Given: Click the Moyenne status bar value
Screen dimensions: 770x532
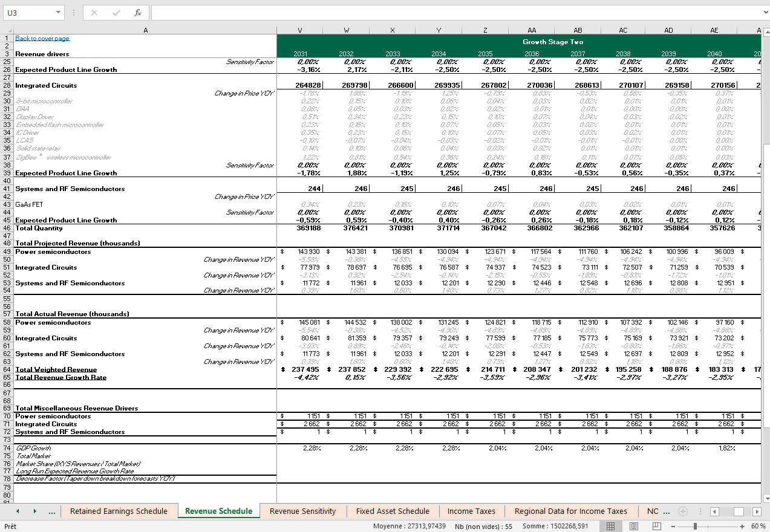Looking at the screenshot, I should click(x=409, y=527).
